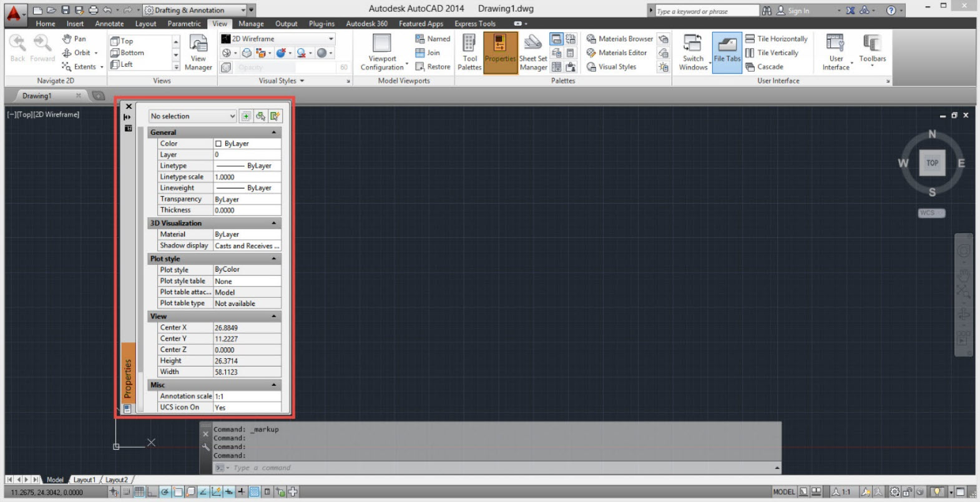980x502 pixels.
Task: Click Cascade windows button
Action: 763,67
